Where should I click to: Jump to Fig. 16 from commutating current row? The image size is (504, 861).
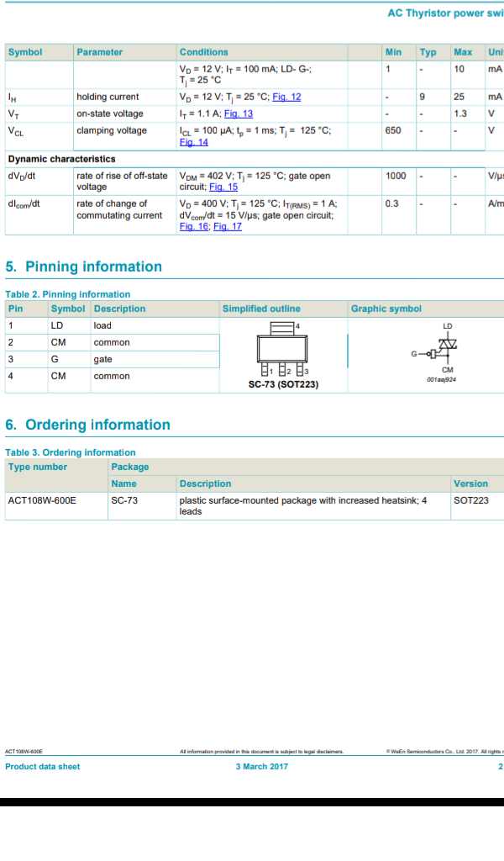coord(193,227)
